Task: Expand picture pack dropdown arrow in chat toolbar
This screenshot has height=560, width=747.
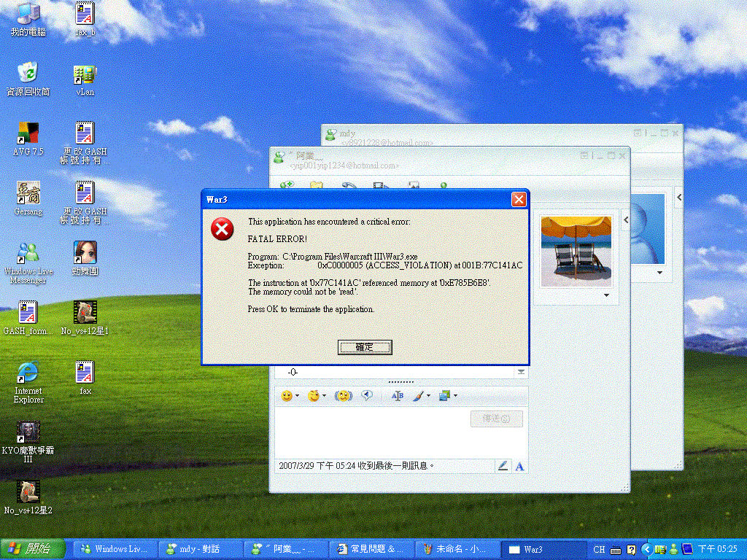Action: click(x=455, y=396)
